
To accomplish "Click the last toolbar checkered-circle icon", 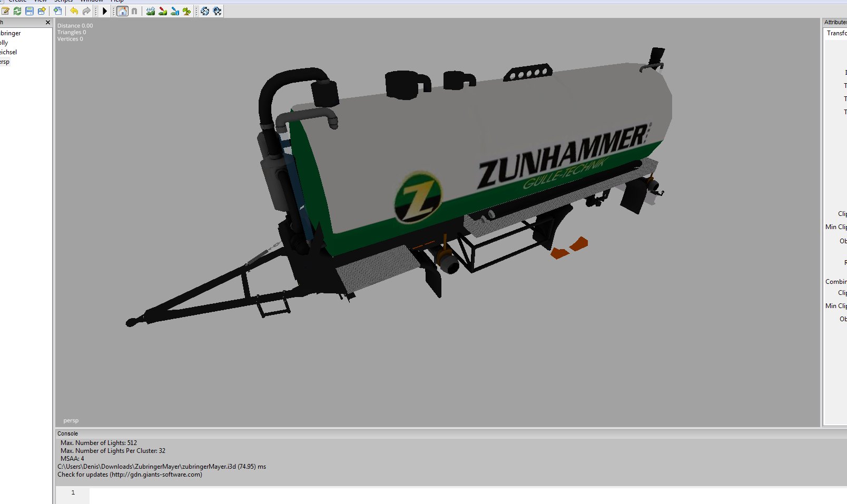I will coord(217,11).
